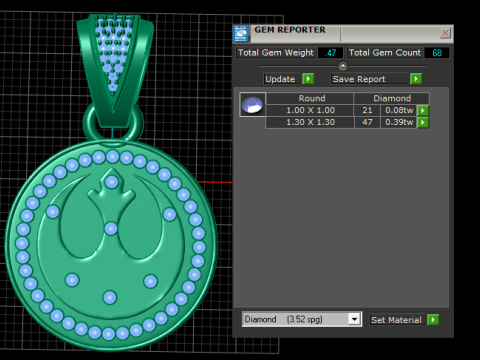
Task: Click the Total Gem Weight value .47
Action: (330, 53)
